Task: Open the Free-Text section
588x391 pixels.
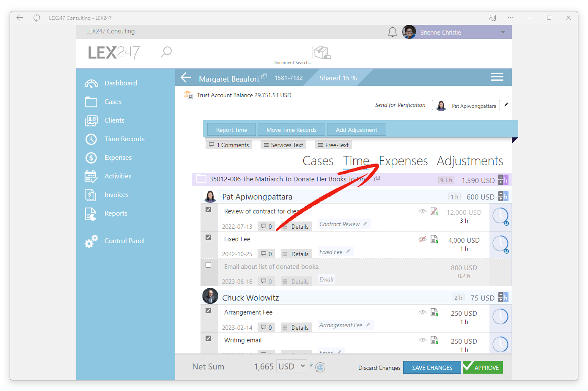Action: tap(333, 145)
